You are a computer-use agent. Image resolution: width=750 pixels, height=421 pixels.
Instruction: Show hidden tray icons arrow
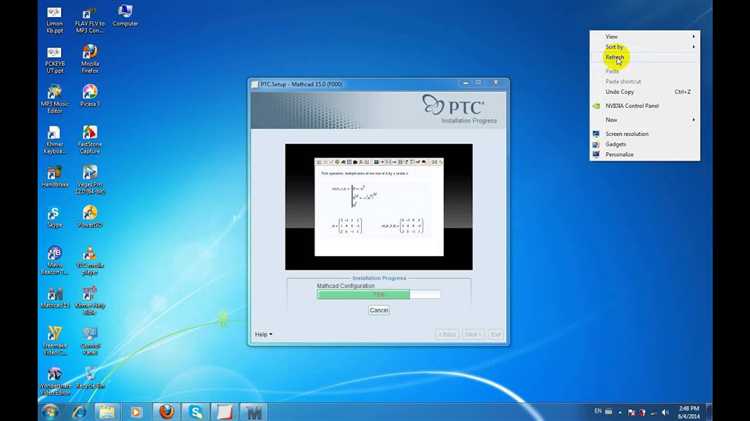pos(620,412)
